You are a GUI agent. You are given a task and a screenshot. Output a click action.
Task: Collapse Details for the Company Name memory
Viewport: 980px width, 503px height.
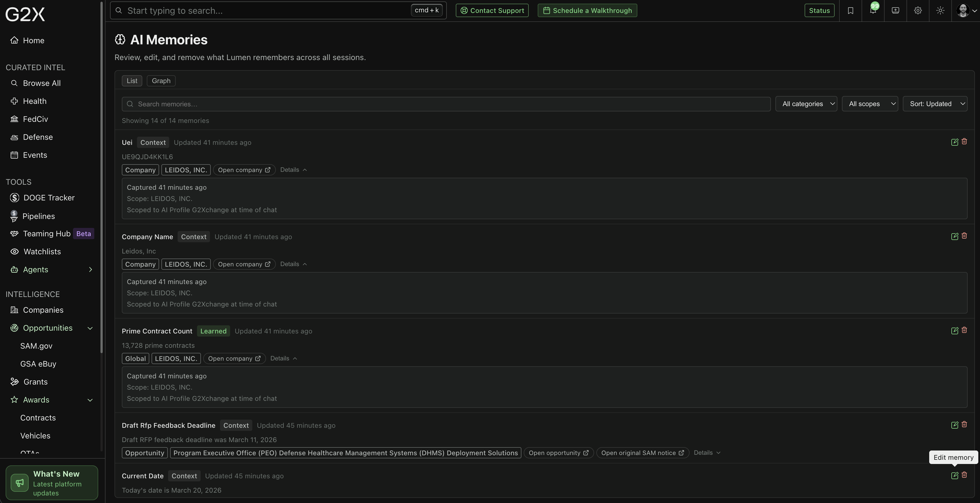293,264
